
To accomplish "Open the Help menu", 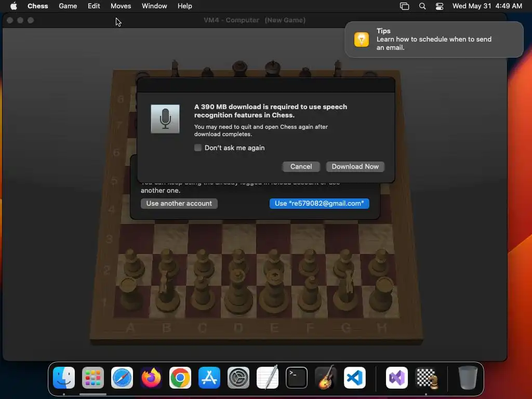I will (185, 6).
